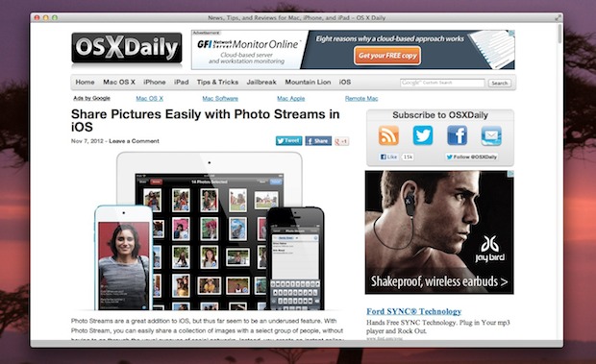Tweet this article

click(x=289, y=141)
